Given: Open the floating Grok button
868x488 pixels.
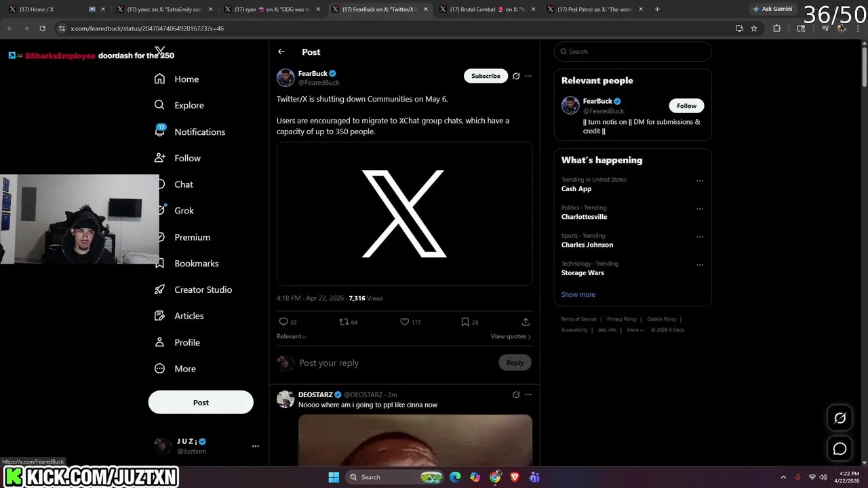Looking at the screenshot, I should click(x=840, y=418).
